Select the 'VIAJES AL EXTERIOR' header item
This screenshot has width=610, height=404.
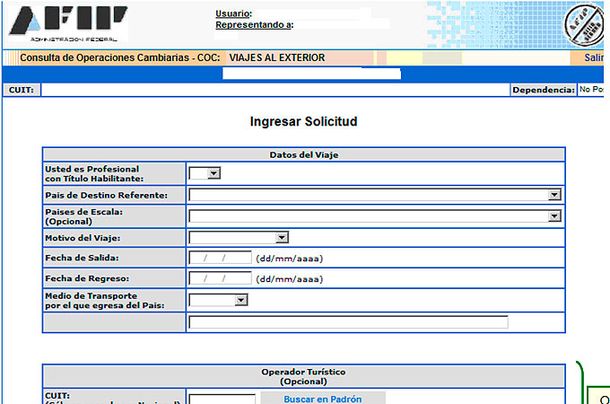pos(276,58)
